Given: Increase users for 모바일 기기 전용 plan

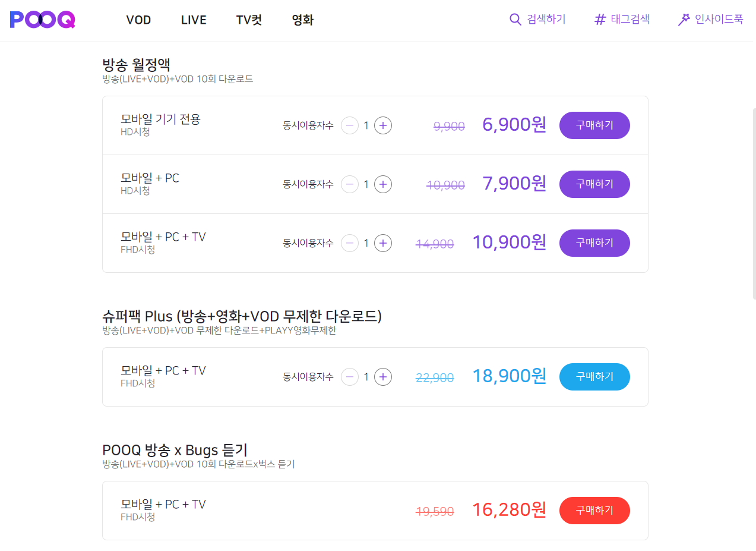Looking at the screenshot, I should point(383,125).
